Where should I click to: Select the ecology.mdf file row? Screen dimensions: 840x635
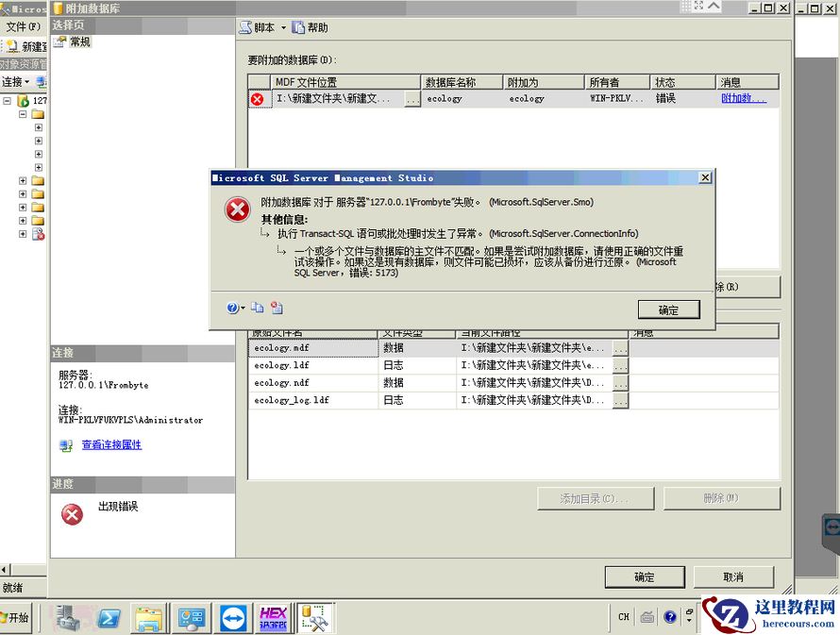click(513, 348)
